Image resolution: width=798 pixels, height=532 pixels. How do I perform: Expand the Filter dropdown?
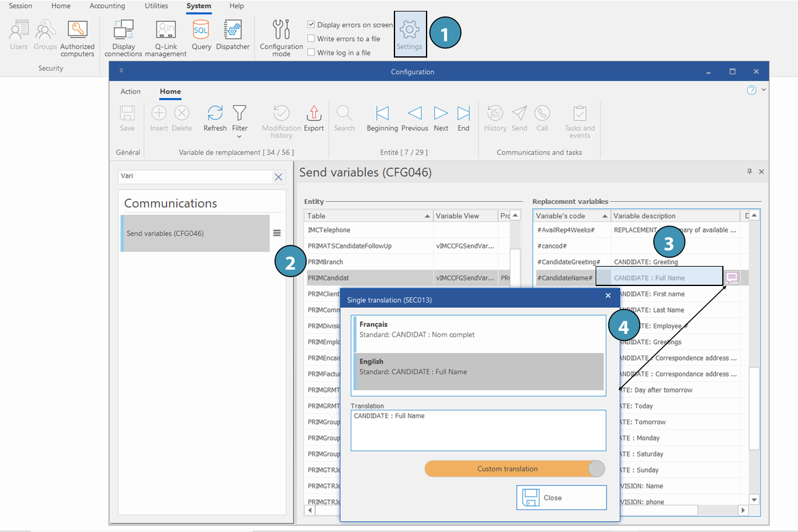(240, 136)
